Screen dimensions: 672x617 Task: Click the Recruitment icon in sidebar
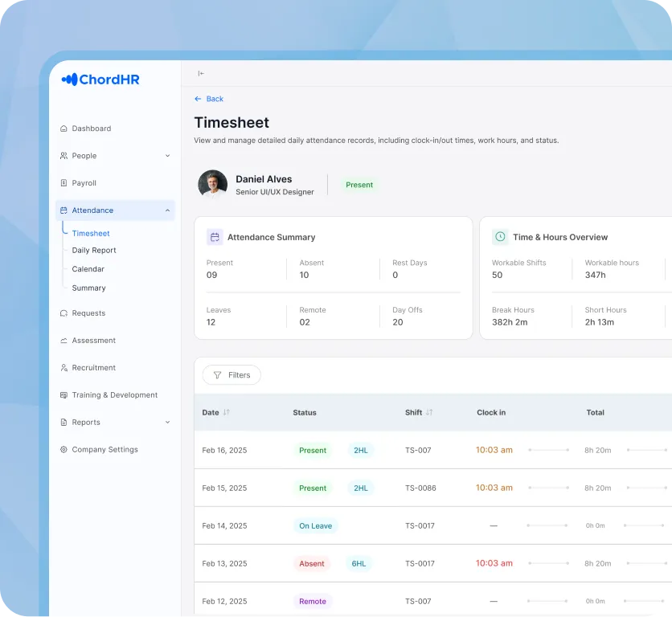64,368
